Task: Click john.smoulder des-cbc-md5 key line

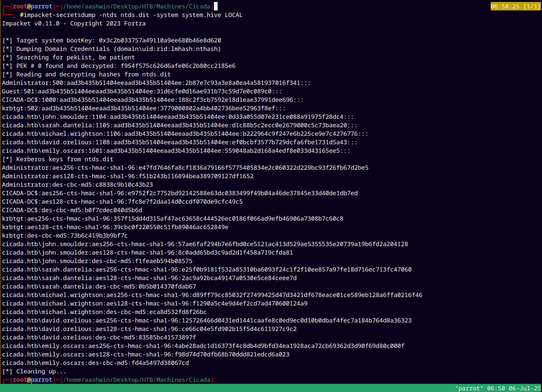Action: coord(97,261)
